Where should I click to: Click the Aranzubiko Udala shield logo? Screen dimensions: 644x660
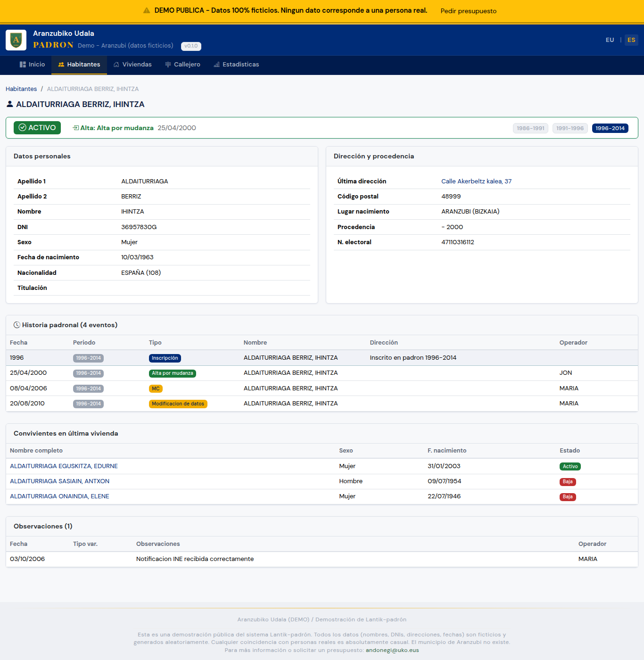pyautogui.click(x=16, y=40)
